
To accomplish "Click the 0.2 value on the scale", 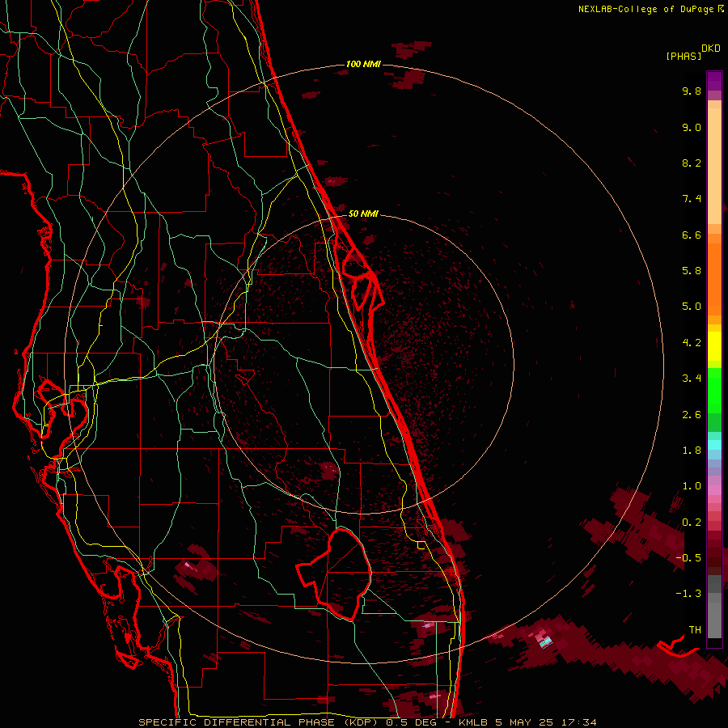I will tap(692, 523).
